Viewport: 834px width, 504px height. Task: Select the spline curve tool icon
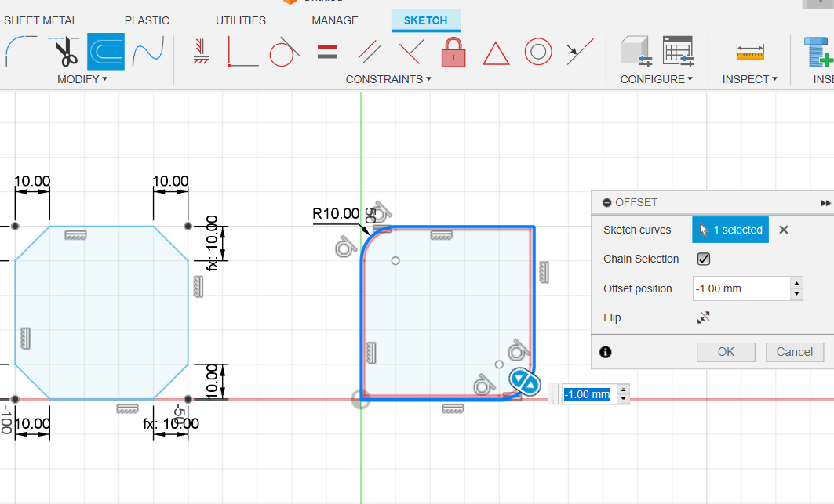[x=147, y=52]
